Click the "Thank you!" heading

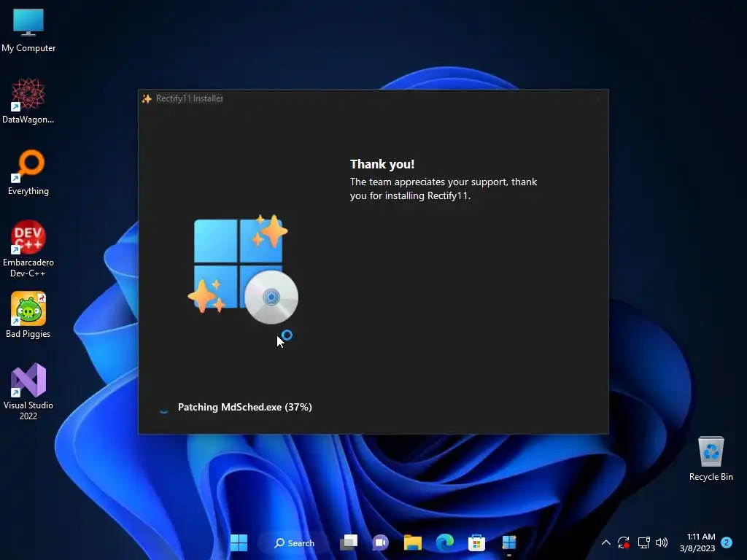(x=382, y=164)
